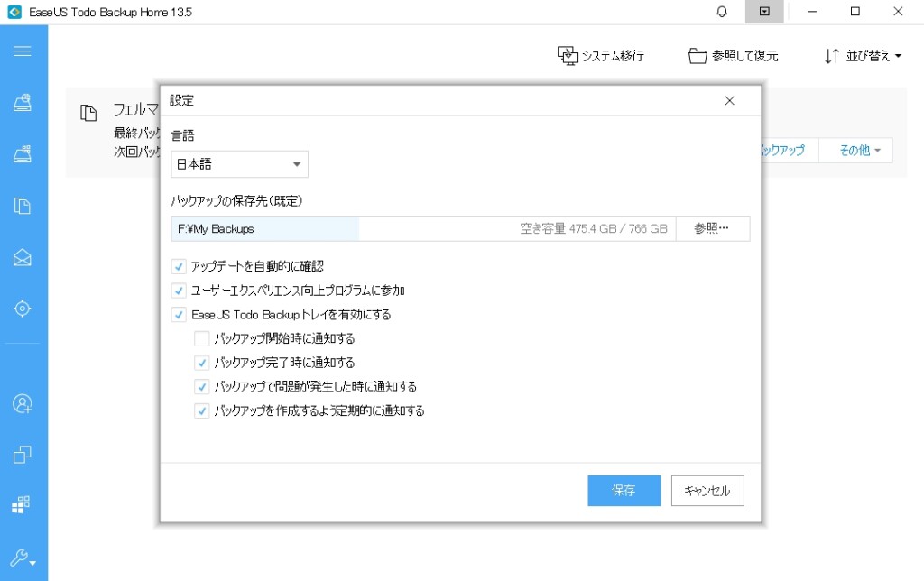Toggle アップデートを自動的に確認 checkbox
The height and width of the screenshot is (581, 924).
pos(179,266)
